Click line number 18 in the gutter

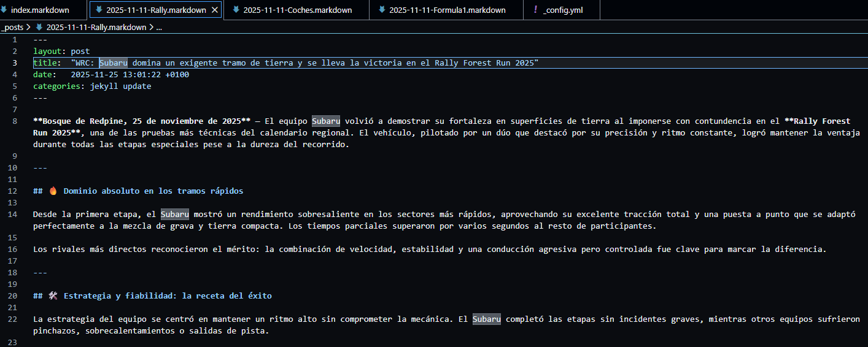pos(13,272)
